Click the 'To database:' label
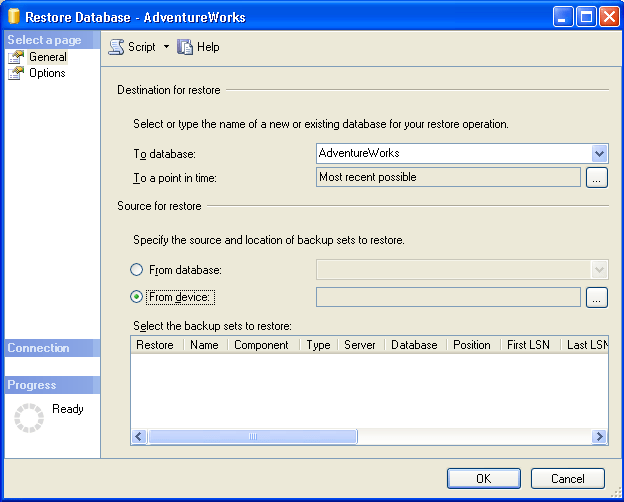This screenshot has height=502, width=624. (x=165, y=154)
